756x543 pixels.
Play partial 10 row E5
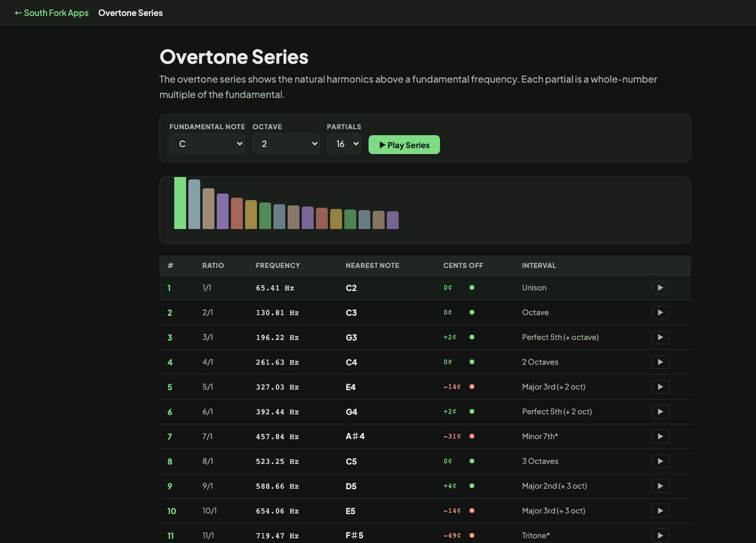click(x=660, y=511)
